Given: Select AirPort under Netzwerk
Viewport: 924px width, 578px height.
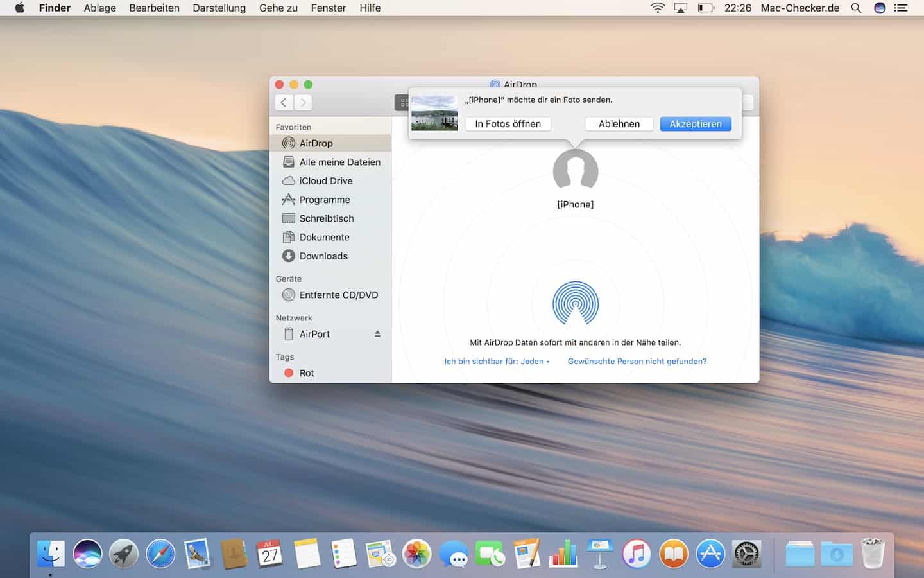Looking at the screenshot, I should click(x=330, y=334).
